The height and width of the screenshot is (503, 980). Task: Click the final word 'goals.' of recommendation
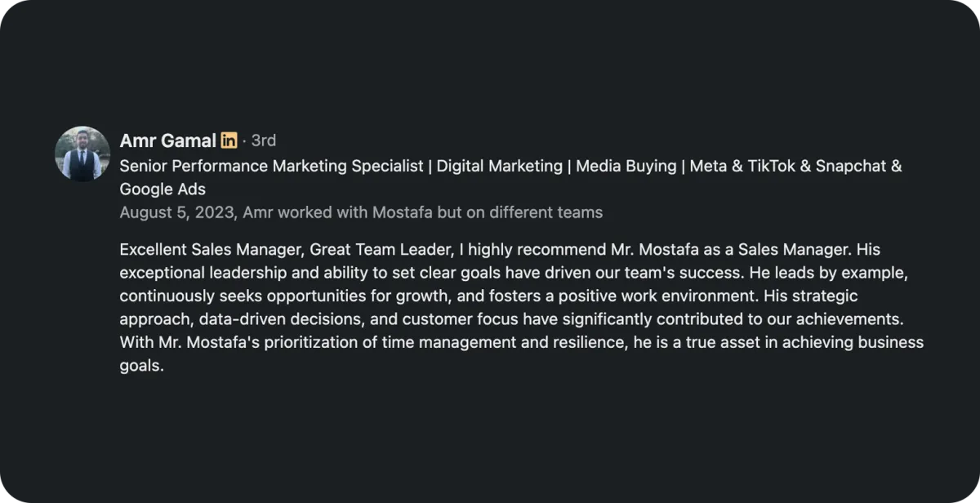click(x=141, y=366)
